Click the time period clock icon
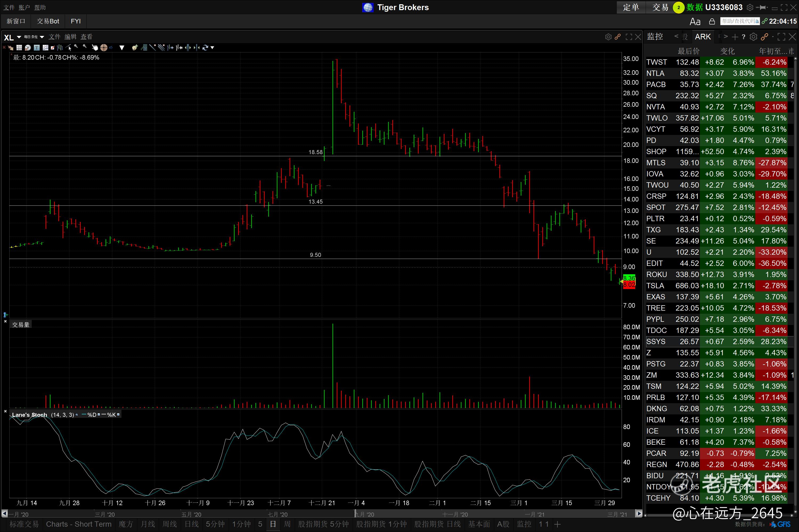The height and width of the screenshot is (532, 799). pos(28,48)
